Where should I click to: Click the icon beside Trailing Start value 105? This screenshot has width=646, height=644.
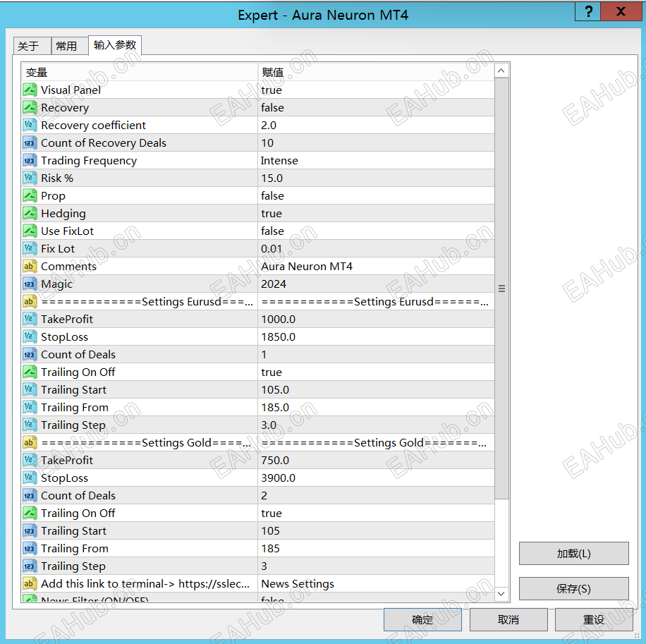30,531
